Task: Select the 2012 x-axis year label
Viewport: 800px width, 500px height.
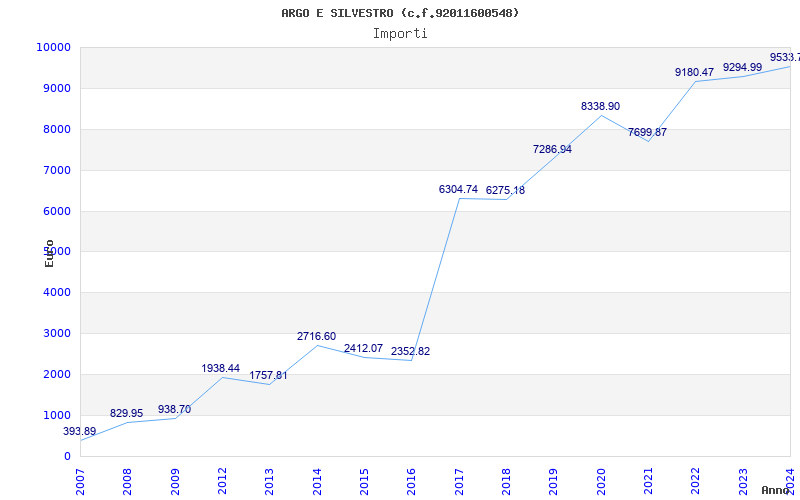Action: [223, 479]
